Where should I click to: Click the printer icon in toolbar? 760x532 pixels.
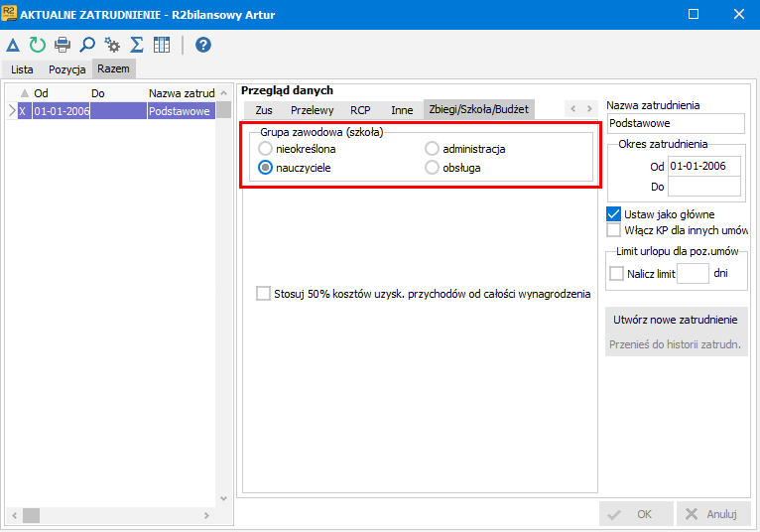[x=63, y=45]
